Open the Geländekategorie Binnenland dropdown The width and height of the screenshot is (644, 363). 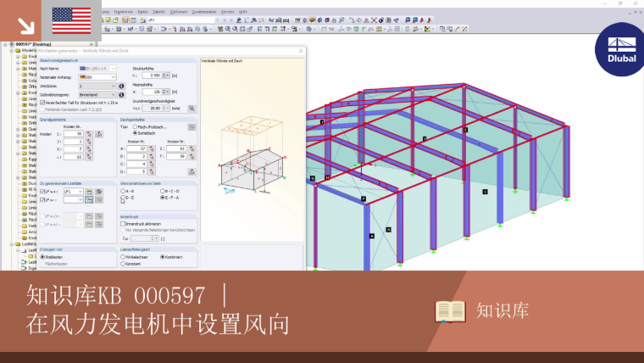pos(97,94)
